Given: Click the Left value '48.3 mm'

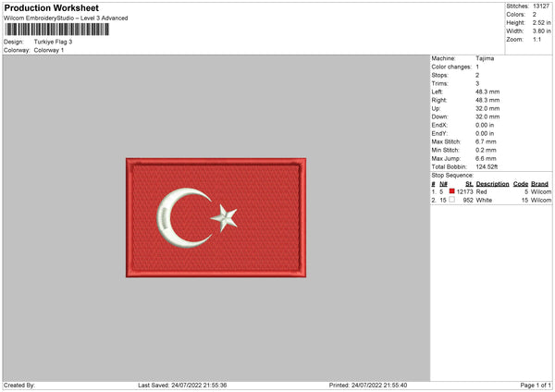Looking at the screenshot, I should tap(487, 92).
